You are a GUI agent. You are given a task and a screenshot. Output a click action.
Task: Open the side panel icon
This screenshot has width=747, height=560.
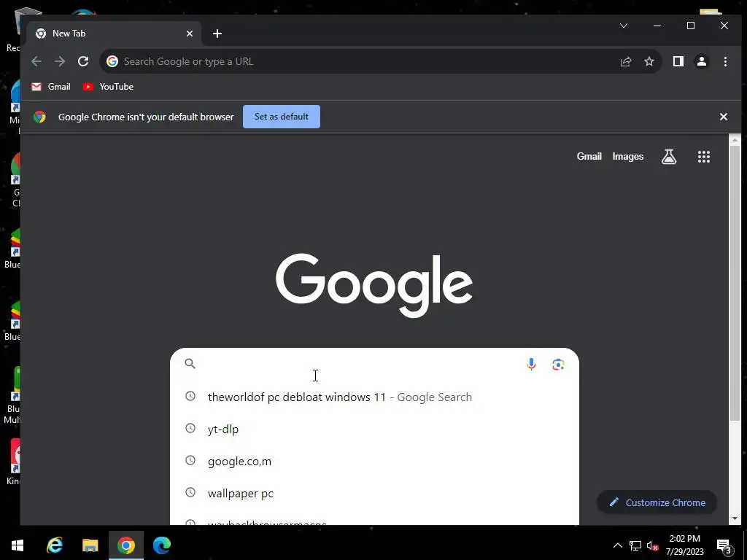678,61
